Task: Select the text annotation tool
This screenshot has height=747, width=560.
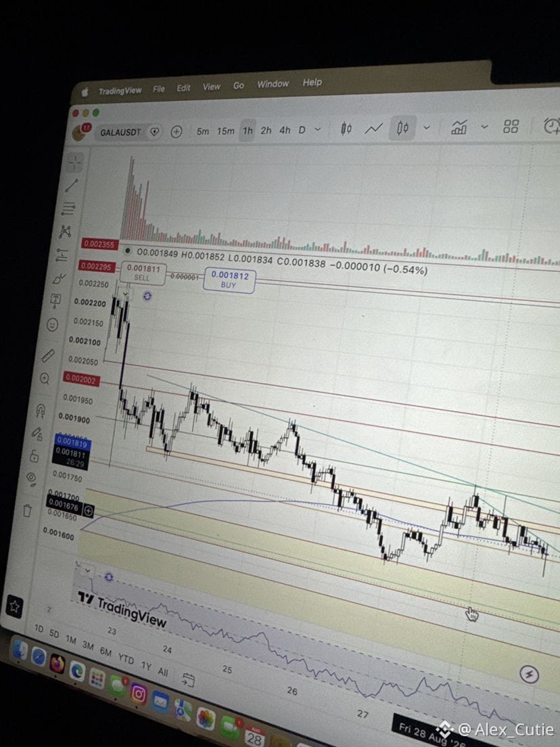Action: pos(55,300)
